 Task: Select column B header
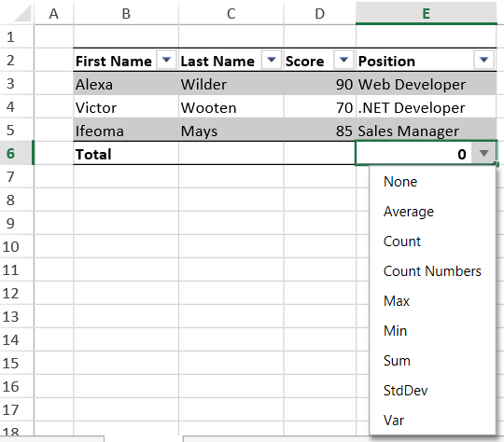126,13
